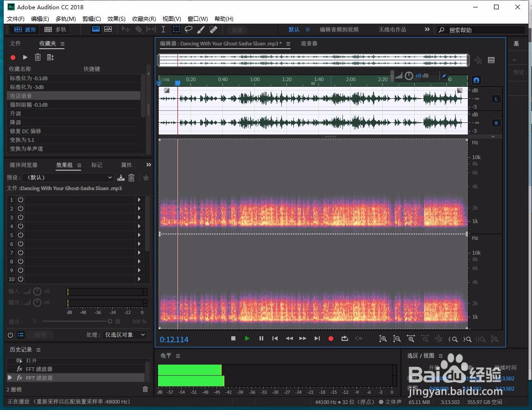The width and height of the screenshot is (532, 410).
Task: Toggle power for effect slot 10
Action: (x=21, y=279)
